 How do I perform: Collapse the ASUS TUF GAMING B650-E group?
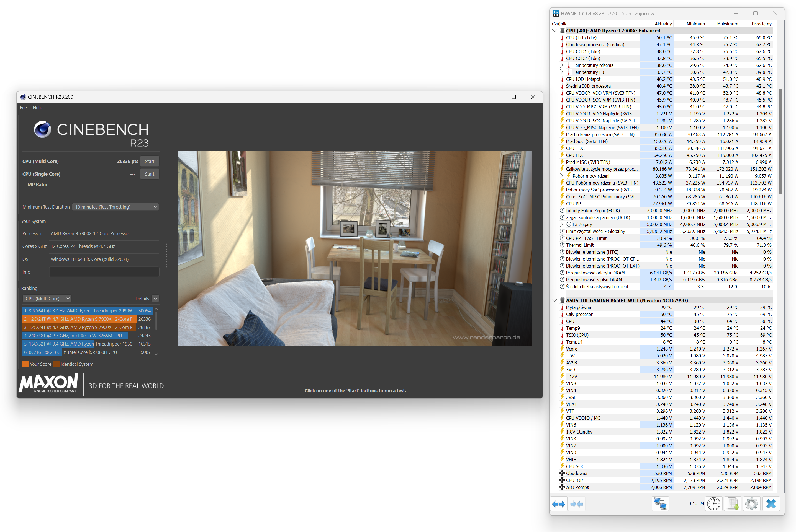[554, 300]
